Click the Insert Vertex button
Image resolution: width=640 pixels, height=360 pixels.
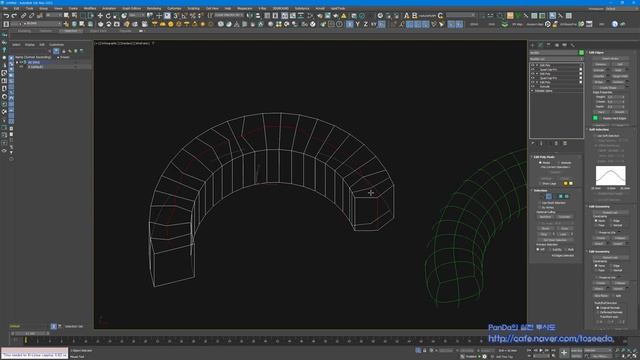(610, 58)
